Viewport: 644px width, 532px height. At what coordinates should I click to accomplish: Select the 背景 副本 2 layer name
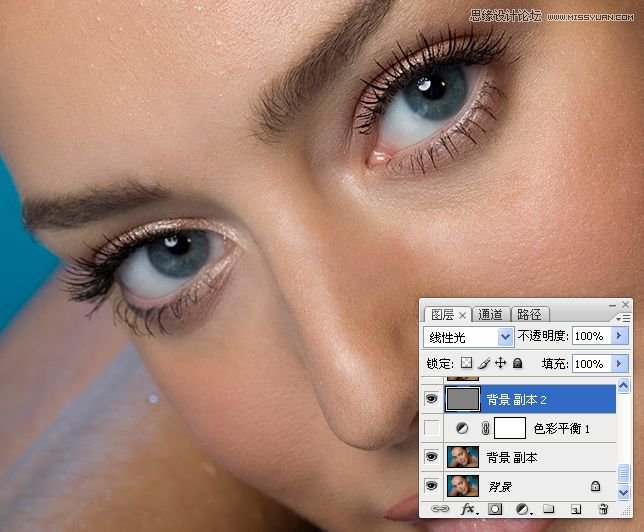(x=516, y=399)
